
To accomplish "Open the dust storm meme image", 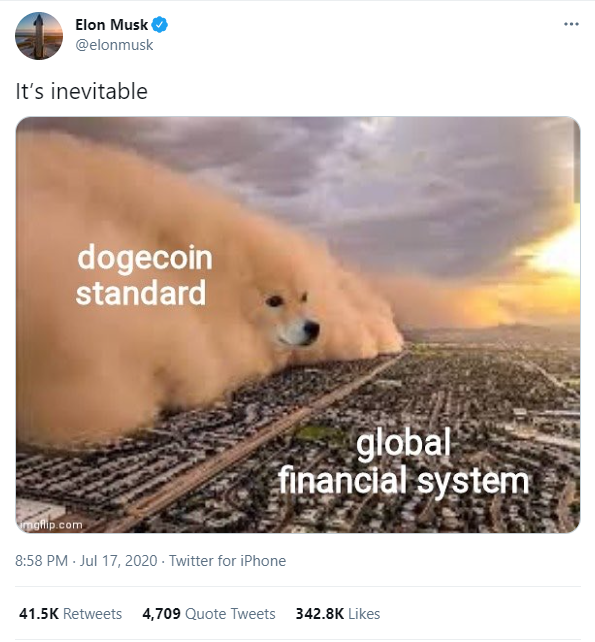I will 298,325.
